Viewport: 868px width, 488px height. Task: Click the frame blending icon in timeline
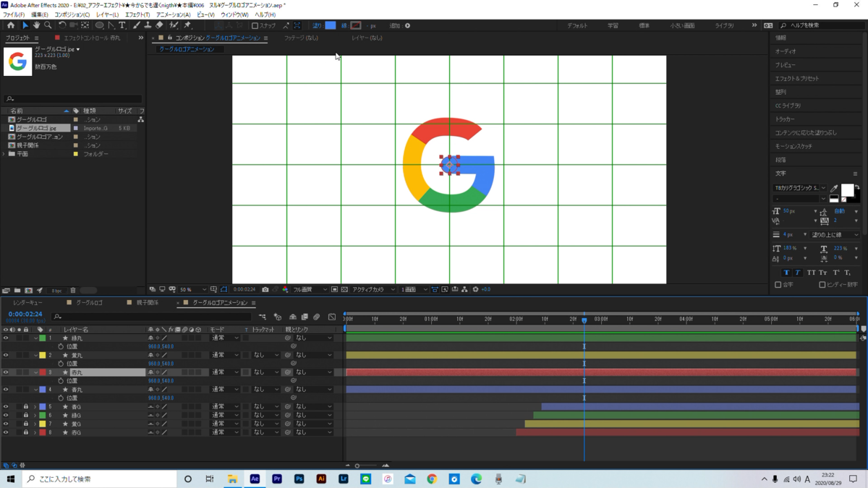coord(305,317)
